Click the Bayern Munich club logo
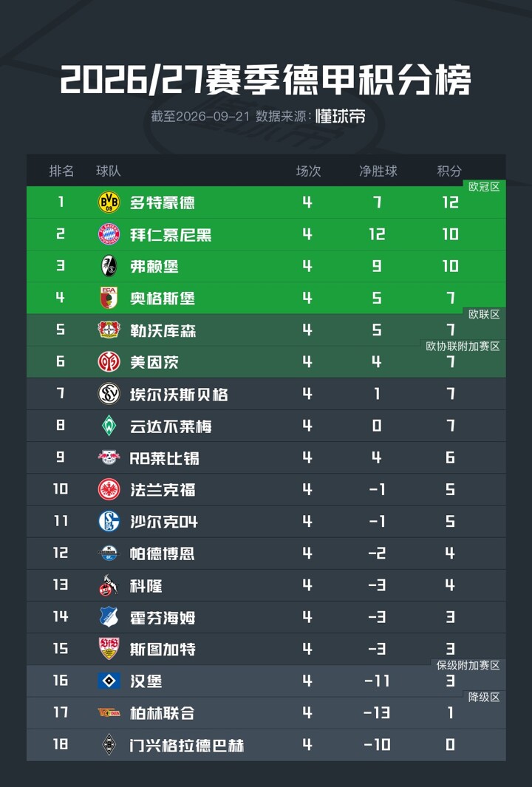The image size is (532, 787). pos(109,234)
